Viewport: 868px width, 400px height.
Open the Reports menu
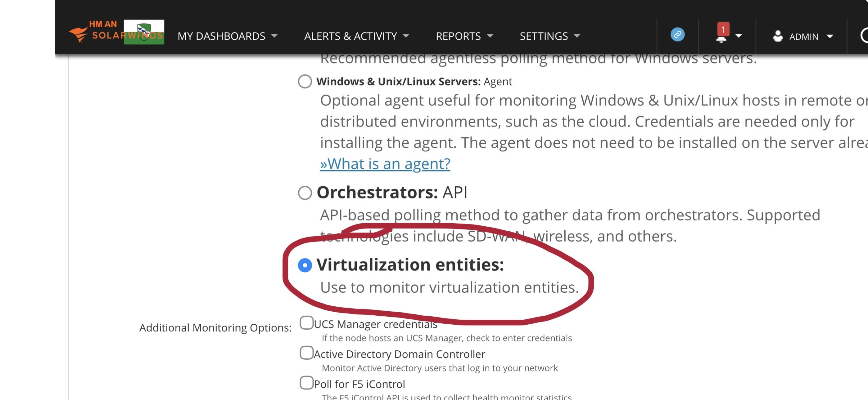coord(458,36)
